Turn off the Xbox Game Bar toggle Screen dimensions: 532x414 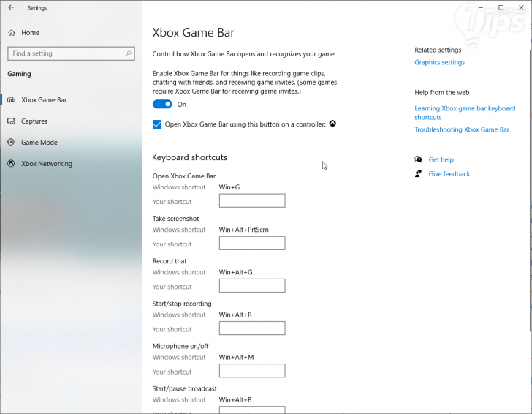162,105
